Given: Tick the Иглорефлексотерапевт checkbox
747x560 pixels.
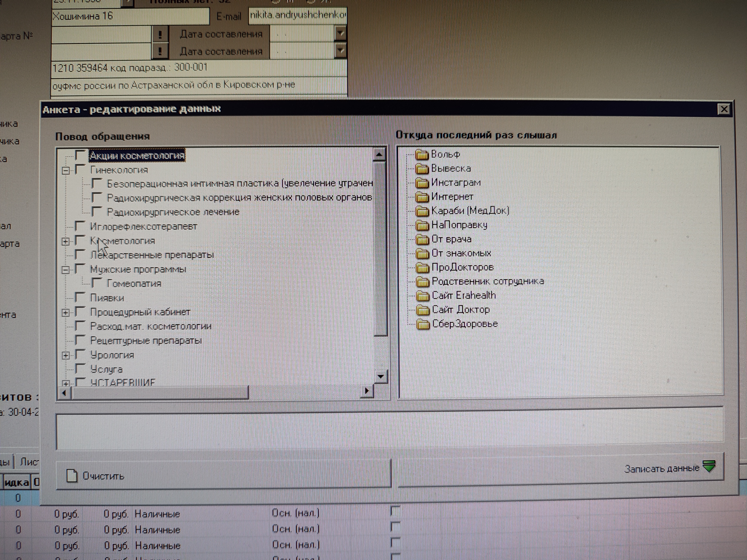Looking at the screenshot, I should [x=80, y=226].
